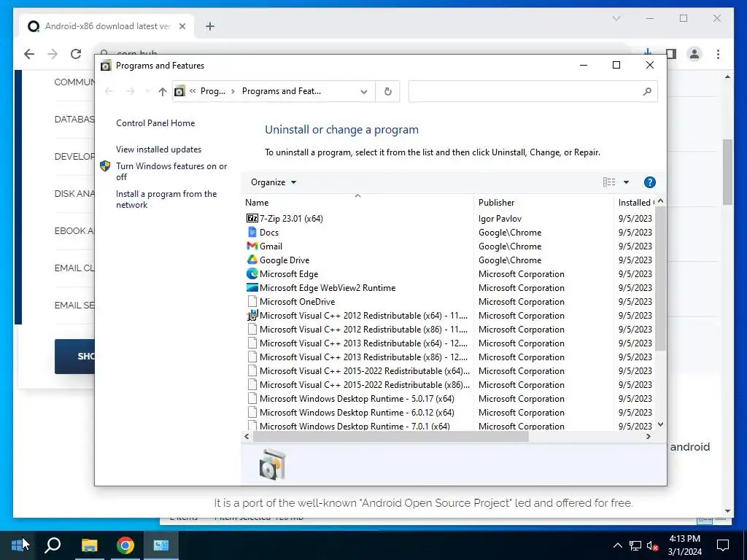Viewport: 747px width, 560px height.
Task: Open Chrome profile avatar icon
Action: point(694,54)
